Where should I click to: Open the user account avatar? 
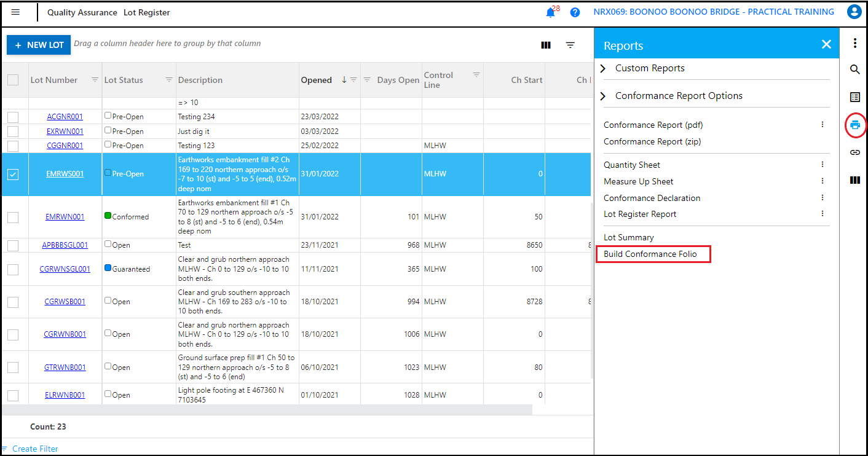coord(854,12)
